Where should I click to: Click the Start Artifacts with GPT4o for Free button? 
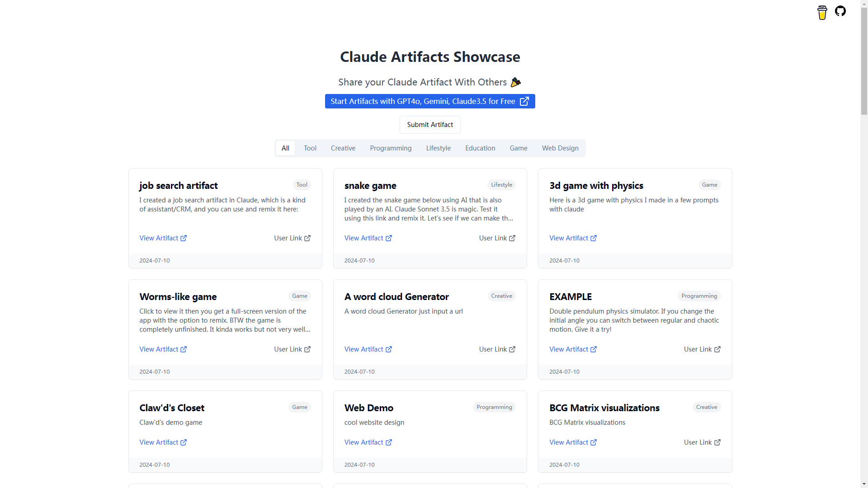coord(430,101)
